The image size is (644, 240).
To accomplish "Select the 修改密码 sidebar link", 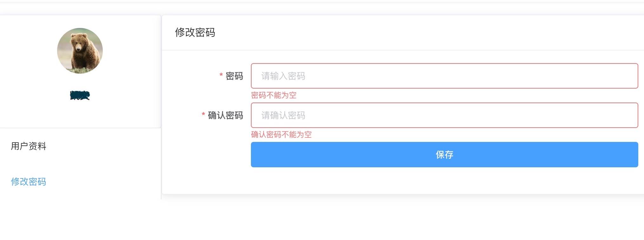I will 29,182.
